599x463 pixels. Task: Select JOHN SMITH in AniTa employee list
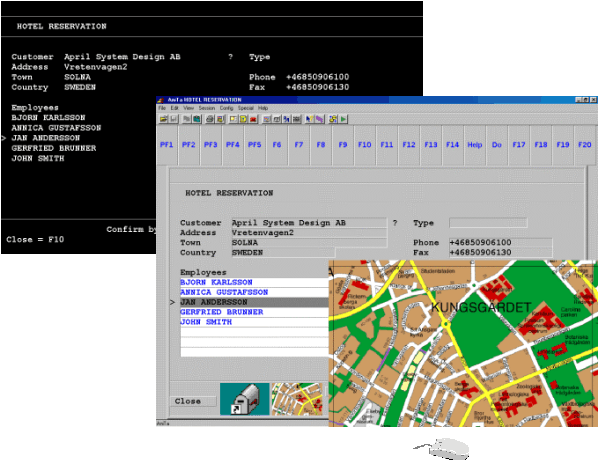254,322
